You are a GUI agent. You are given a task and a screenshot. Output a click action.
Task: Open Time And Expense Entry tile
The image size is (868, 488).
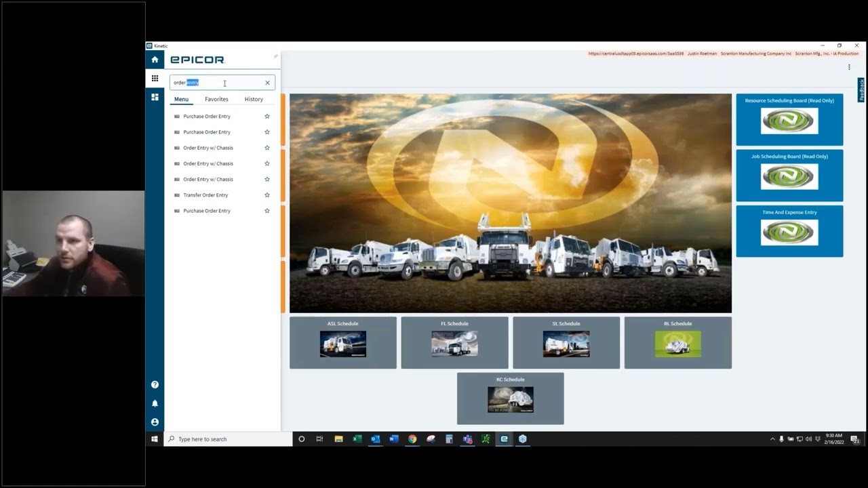[789, 231]
